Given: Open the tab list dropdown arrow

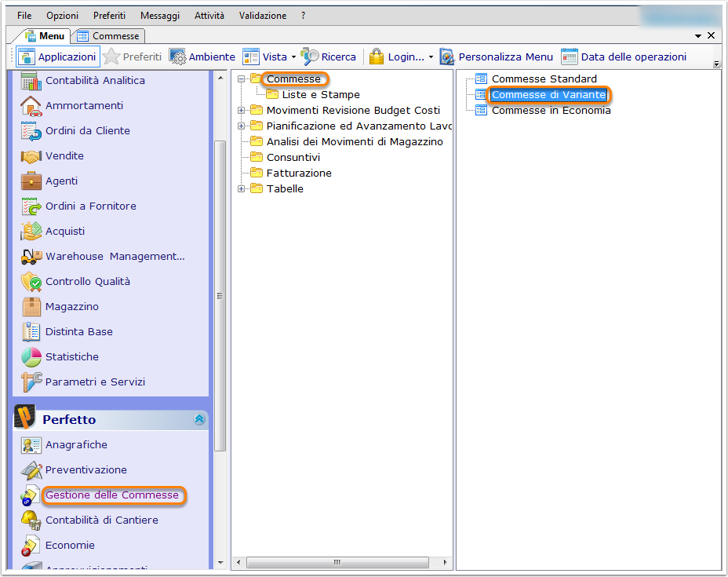Looking at the screenshot, I should coord(698,36).
